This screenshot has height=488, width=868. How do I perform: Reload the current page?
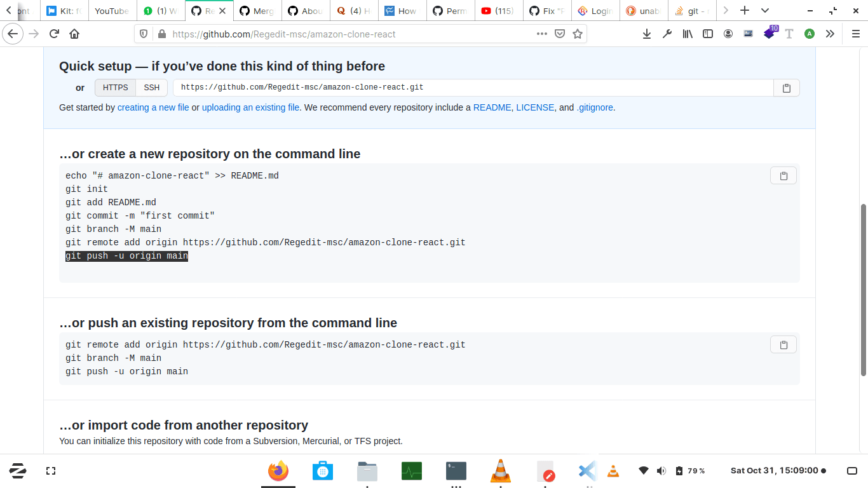[55, 34]
